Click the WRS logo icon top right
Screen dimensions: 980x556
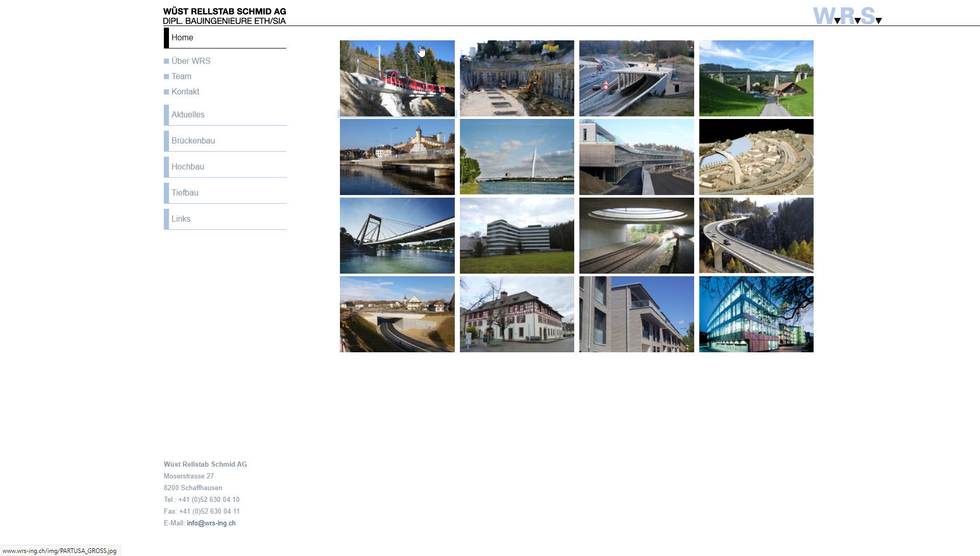(848, 15)
